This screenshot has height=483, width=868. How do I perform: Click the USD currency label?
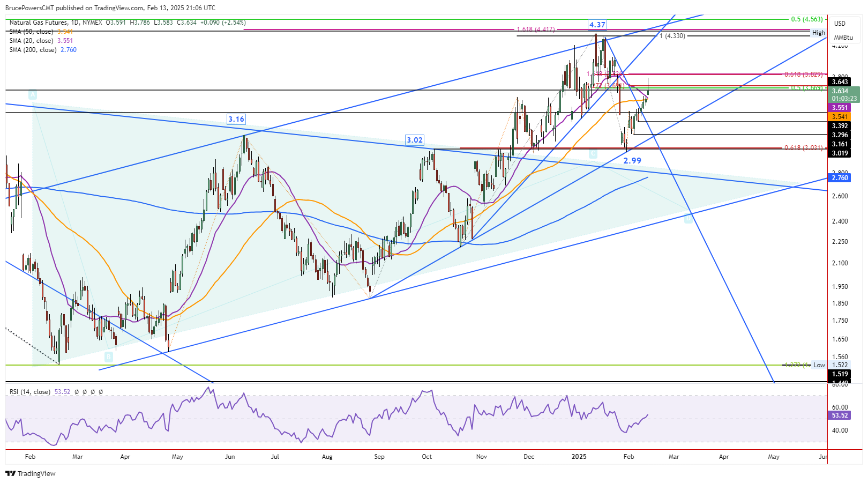pyautogui.click(x=840, y=23)
